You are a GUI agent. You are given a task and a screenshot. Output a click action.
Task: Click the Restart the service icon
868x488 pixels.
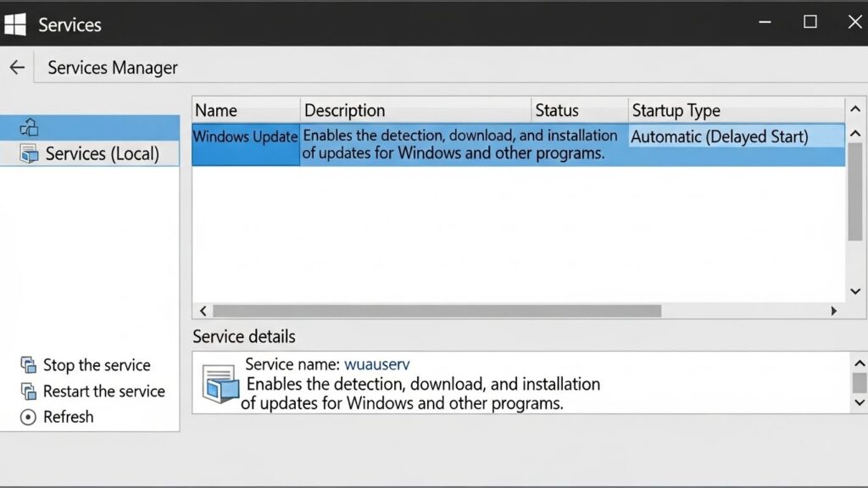[28, 391]
